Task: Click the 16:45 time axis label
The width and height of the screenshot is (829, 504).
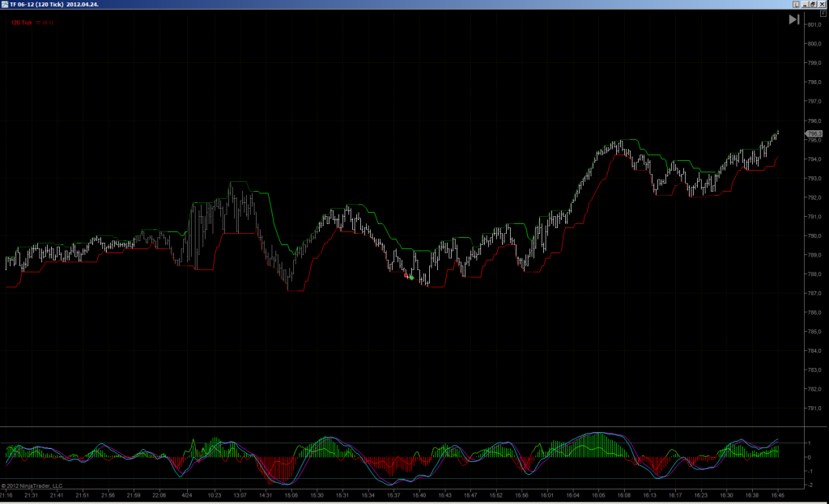Action: click(x=778, y=496)
